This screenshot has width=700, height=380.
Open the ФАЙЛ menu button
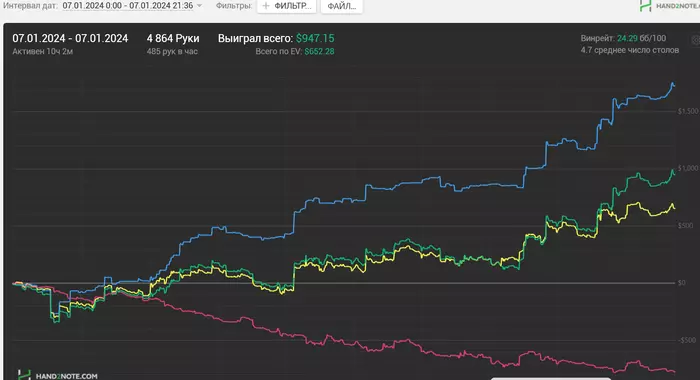tap(342, 6)
